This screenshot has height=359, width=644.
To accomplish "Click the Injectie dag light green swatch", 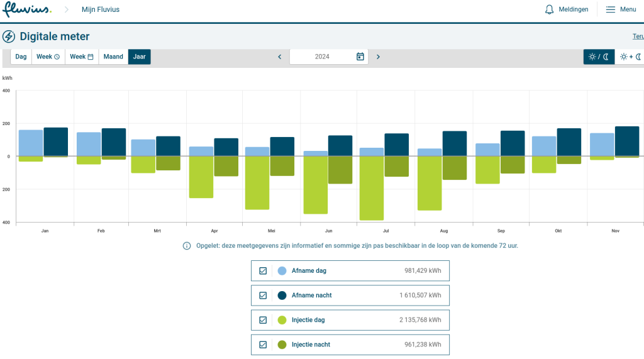I will point(282,320).
